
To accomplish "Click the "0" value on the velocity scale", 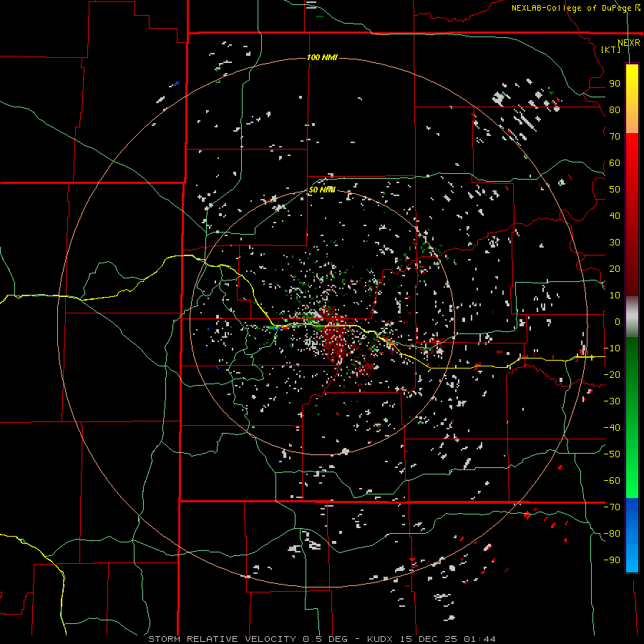I will 618,322.
